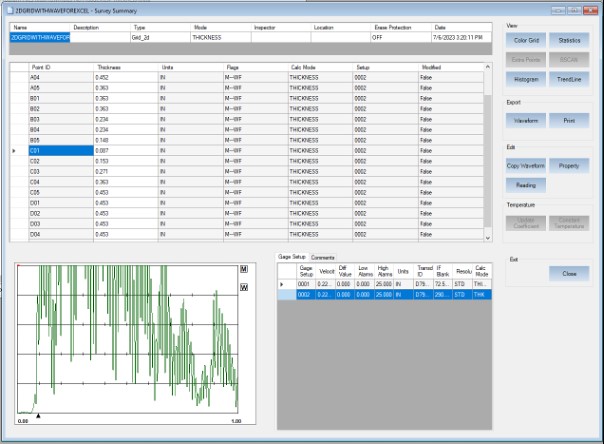Close the Survey Summary window
Screen dimensions: 604x444
569,272
